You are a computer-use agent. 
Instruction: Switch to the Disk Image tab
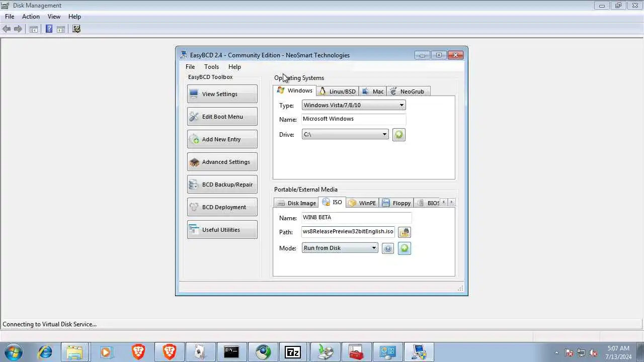[296, 203]
